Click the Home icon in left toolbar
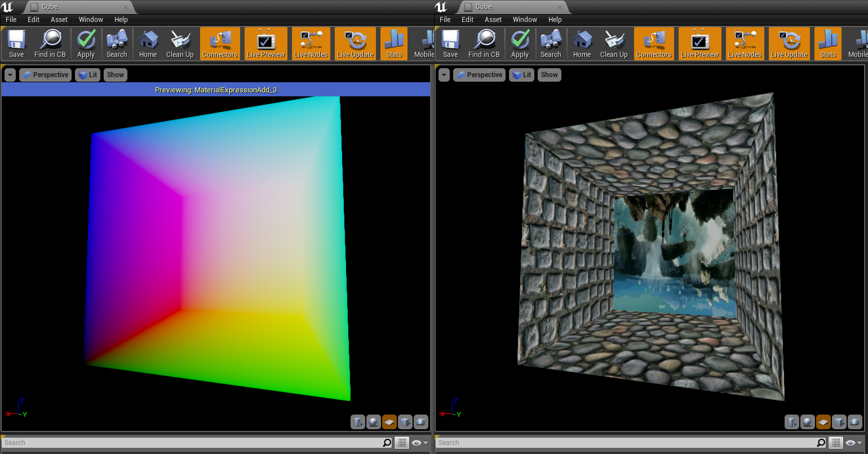868x454 pixels. (x=148, y=43)
